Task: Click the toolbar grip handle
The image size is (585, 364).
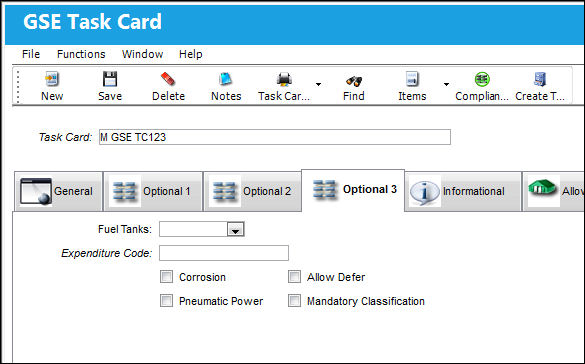Action: coord(18,87)
